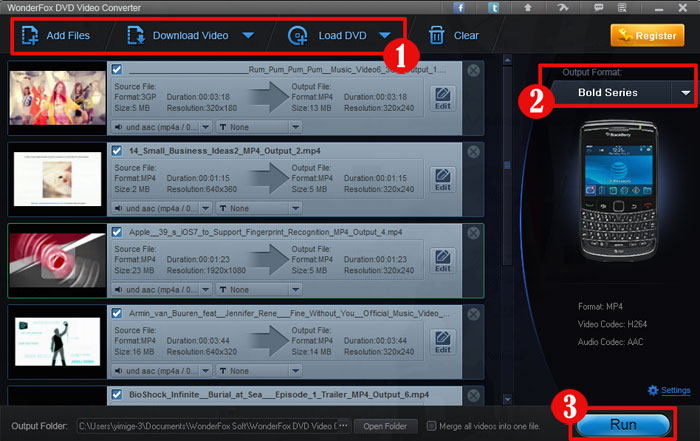Edit the Armin_van_Buuren video
The image size is (700, 441).
443,342
